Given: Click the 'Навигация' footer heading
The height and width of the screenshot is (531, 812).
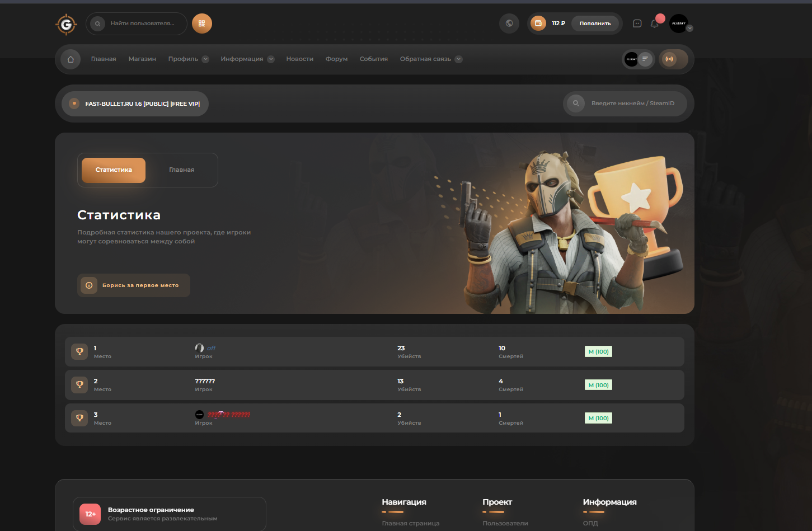Looking at the screenshot, I should click(x=404, y=502).
